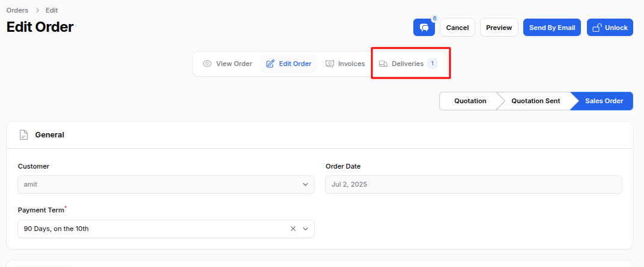Click the pencil icon on Edit Order
This screenshot has height=267, width=644.
click(270, 64)
